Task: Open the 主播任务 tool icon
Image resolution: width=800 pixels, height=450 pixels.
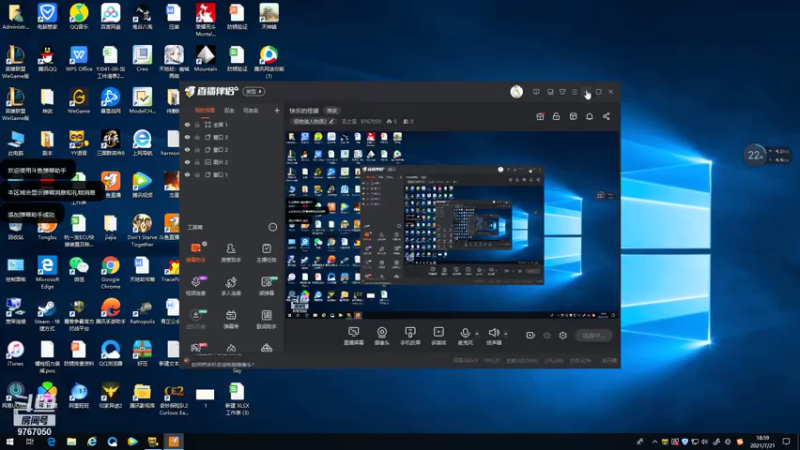Action: pos(266,252)
